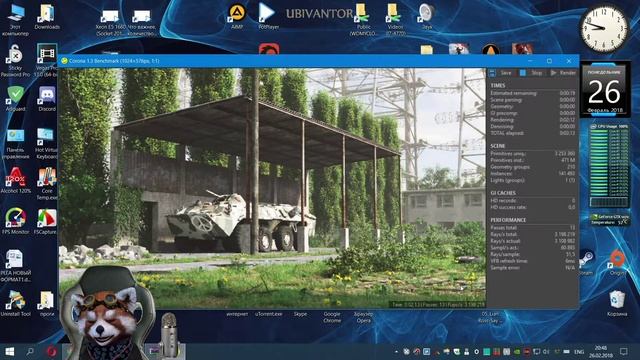Select the Public network folder shortcut
The image size is (640, 360).
pos(363,20)
